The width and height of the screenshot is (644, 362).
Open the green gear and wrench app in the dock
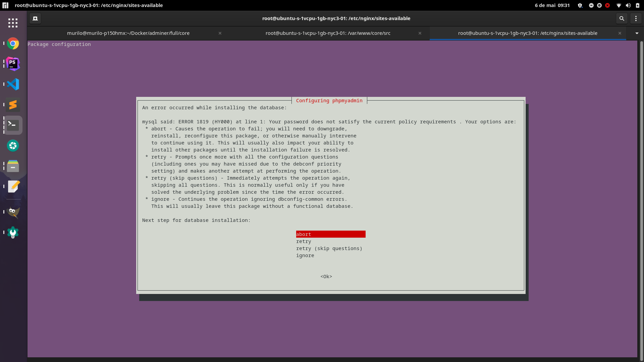click(x=13, y=232)
